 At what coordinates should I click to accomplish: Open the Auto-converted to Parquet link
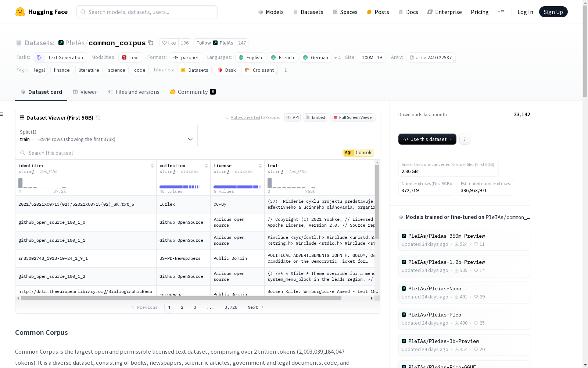point(255,117)
